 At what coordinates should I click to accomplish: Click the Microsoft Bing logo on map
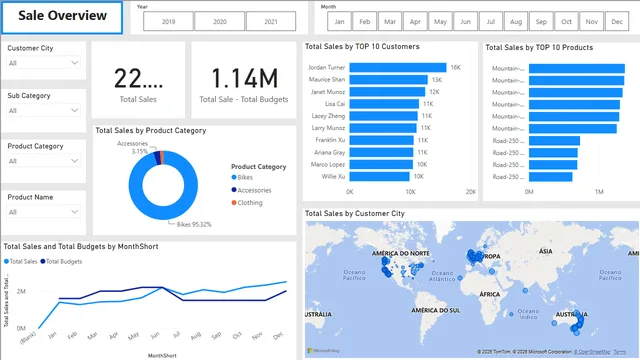pyautogui.click(x=323, y=351)
